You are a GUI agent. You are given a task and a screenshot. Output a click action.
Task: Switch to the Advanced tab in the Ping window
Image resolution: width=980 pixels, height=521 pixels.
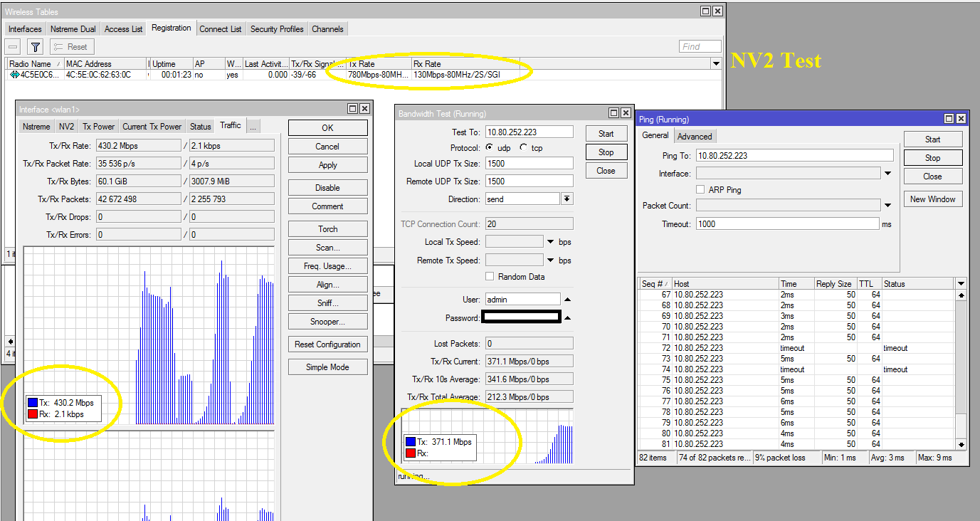pos(695,136)
